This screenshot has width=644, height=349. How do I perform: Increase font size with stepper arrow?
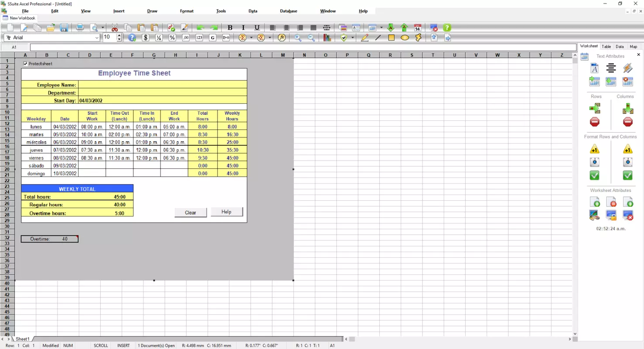point(119,35)
